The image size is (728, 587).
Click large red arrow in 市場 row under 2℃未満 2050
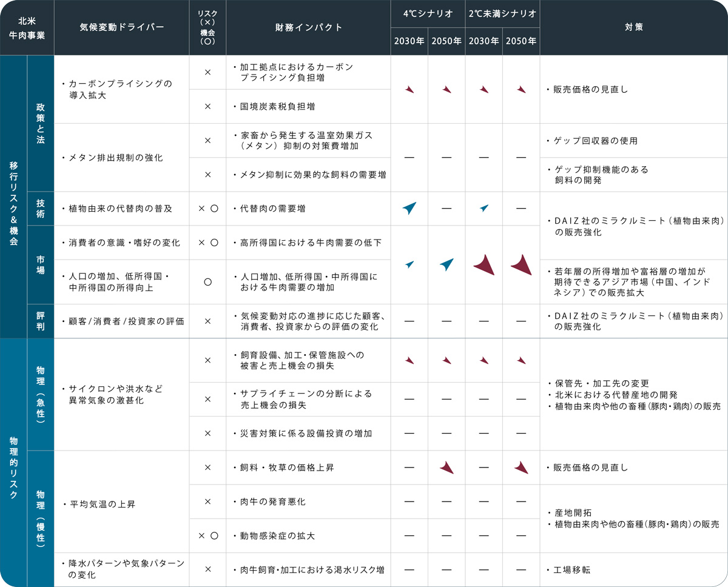521,265
